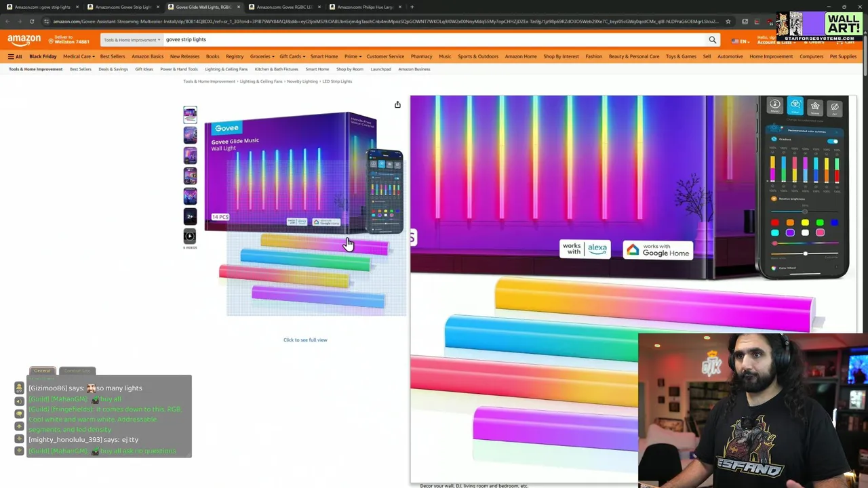Open Tools & Home Improvement search category dropdown
Image resolution: width=868 pixels, height=488 pixels.
pyautogui.click(x=132, y=40)
